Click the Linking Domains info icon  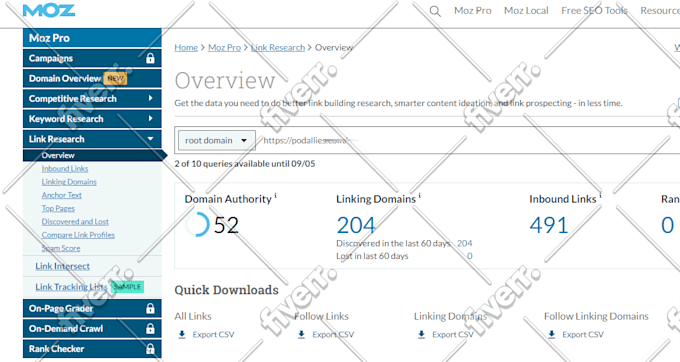point(419,196)
